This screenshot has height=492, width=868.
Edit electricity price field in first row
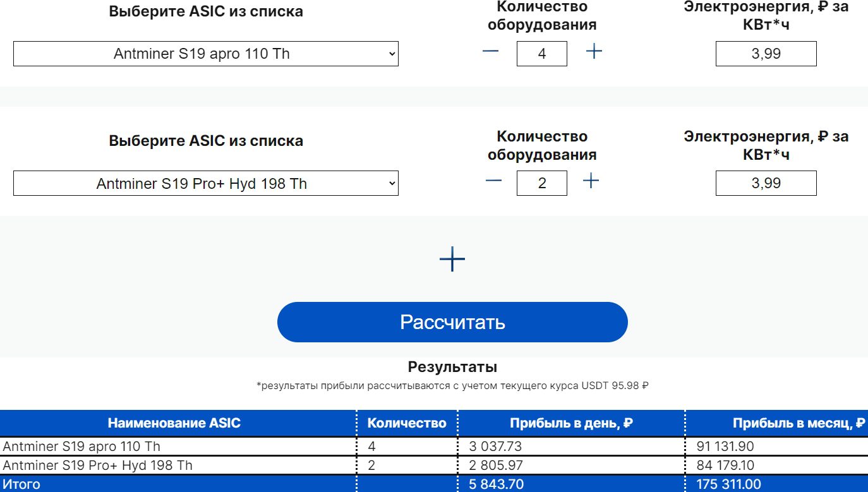point(766,54)
